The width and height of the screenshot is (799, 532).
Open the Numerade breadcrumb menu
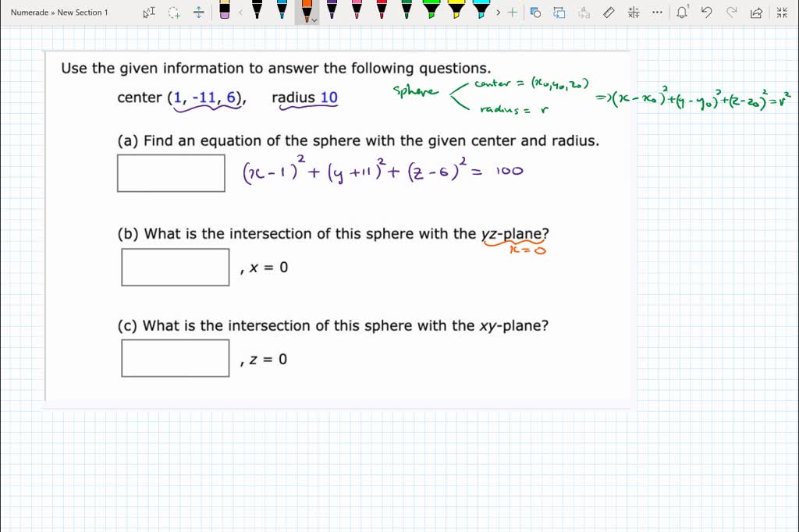pos(30,12)
